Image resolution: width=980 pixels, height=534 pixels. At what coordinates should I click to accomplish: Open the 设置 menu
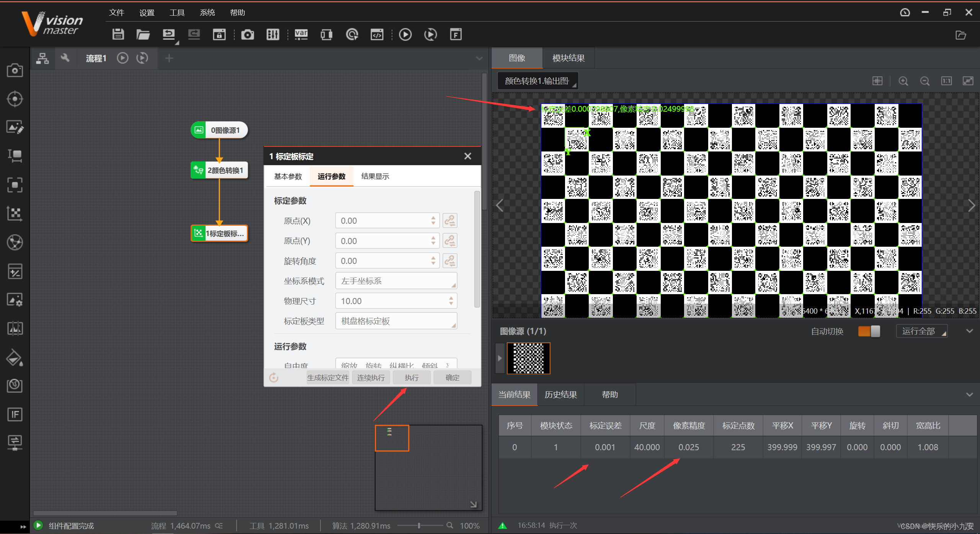[147, 13]
